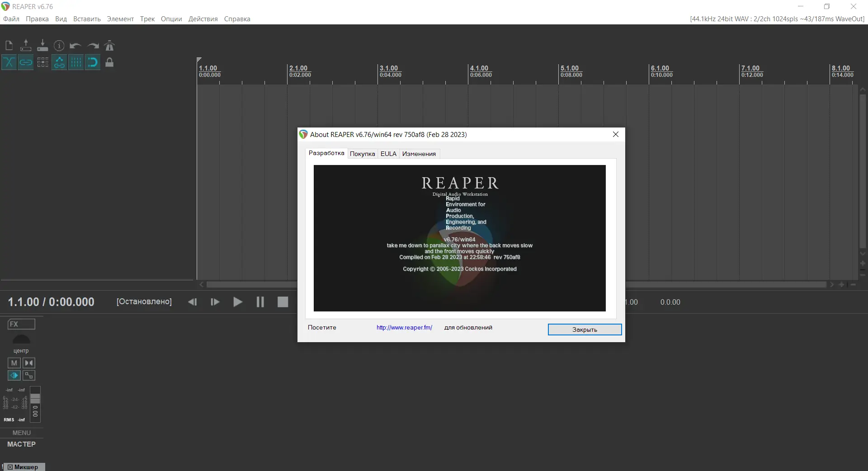Create a new project via toolbar icon
The height and width of the screenshot is (471, 868).
click(9, 46)
